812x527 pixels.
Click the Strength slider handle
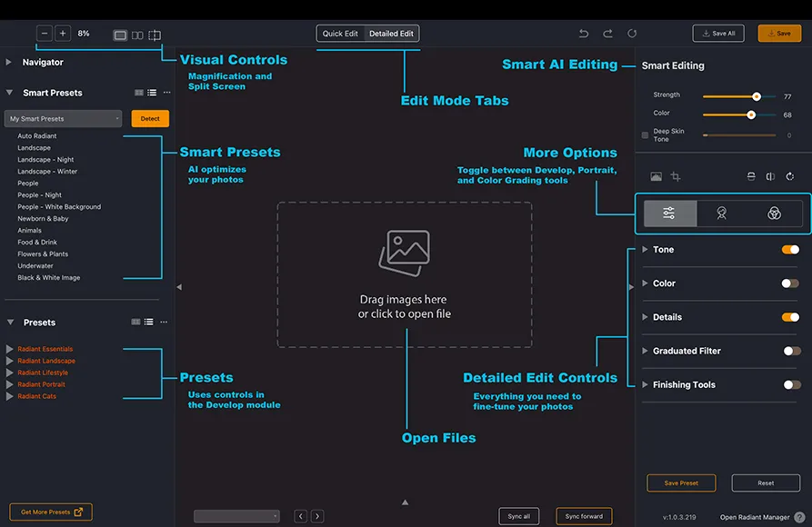coord(757,97)
